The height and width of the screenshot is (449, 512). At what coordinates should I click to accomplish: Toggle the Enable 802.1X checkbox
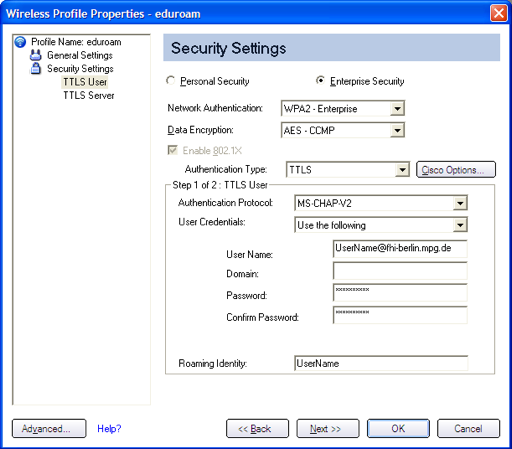click(x=172, y=150)
